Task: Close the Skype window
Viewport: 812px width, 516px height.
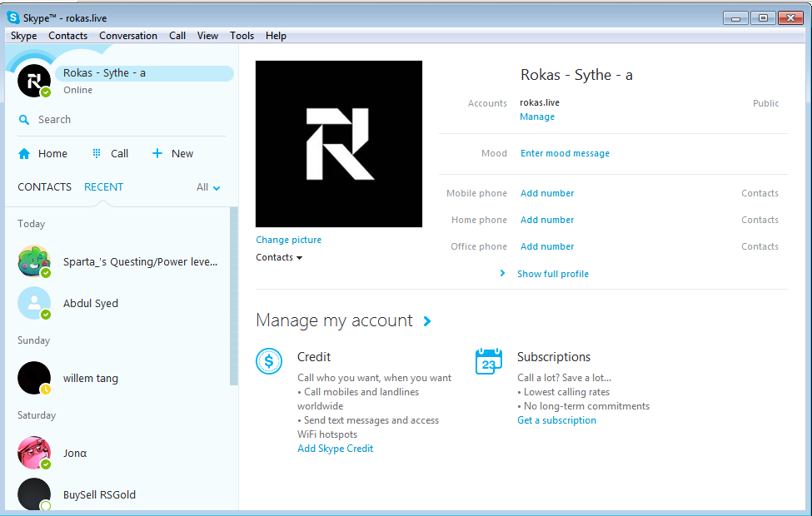Action: pyautogui.click(x=791, y=18)
